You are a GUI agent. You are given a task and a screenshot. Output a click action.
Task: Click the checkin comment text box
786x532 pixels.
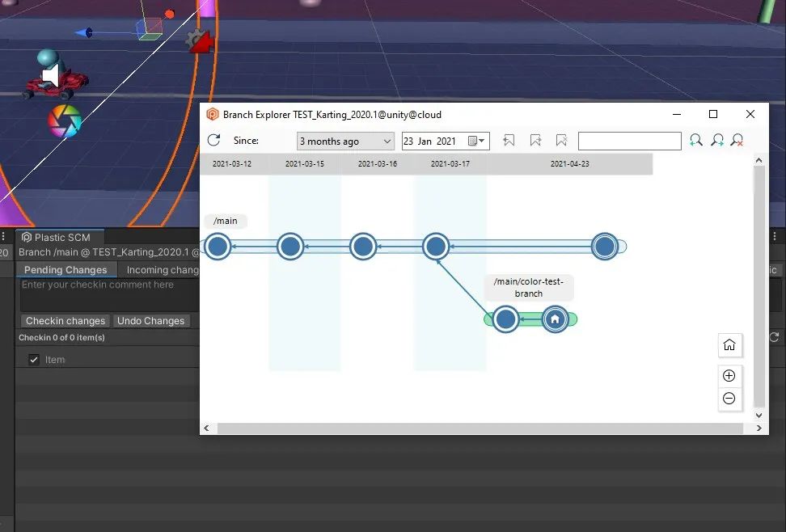click(109, 295)
